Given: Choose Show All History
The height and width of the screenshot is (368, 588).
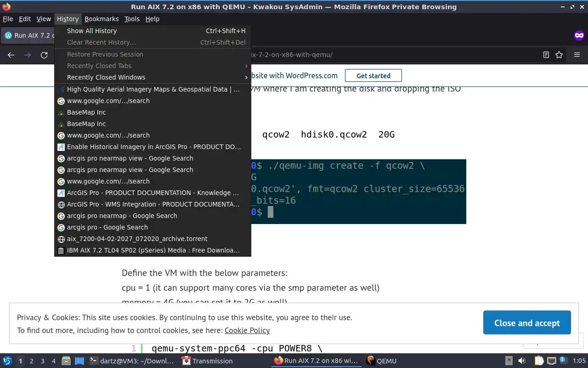Looking at the screenshot, I should coord(153,31).
